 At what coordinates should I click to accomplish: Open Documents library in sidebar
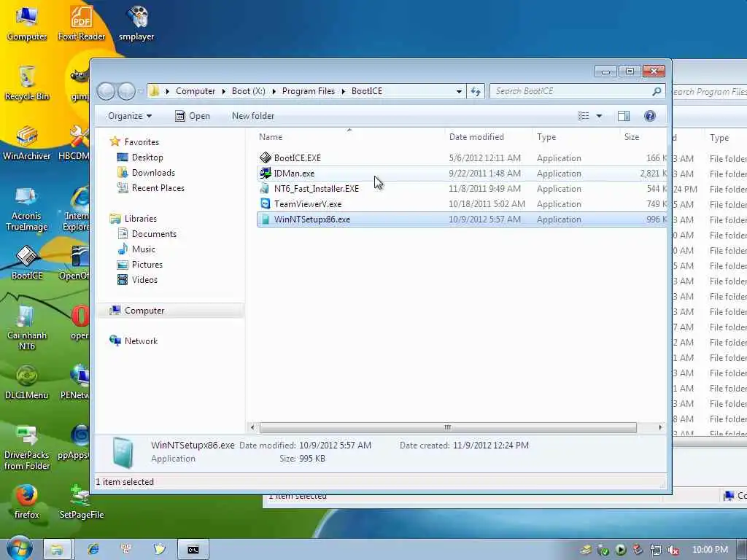click(154, 234)
